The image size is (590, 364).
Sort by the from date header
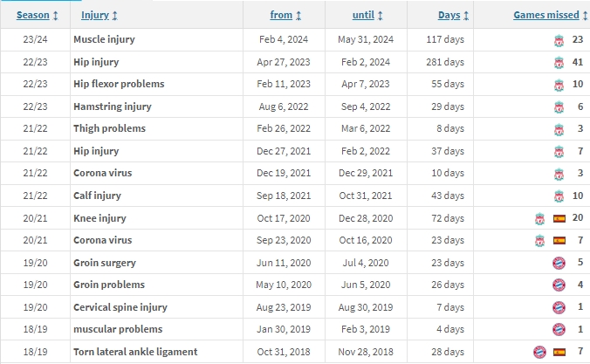(x=281, y=15)
